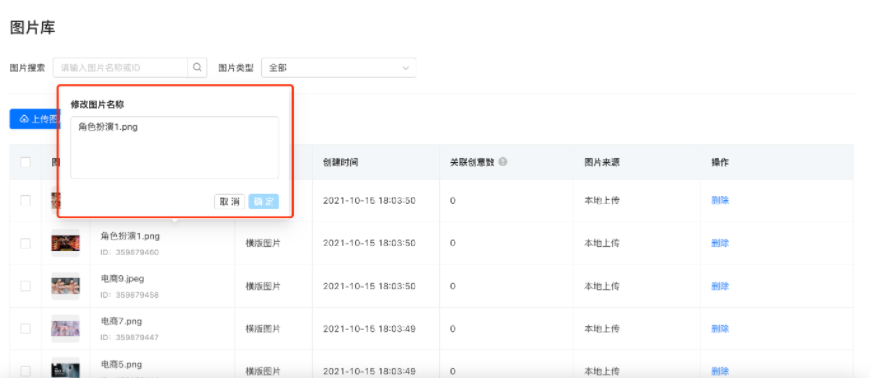Screen dimensions: 871x378
Task: Click the 修改图片名称 popup title
Action: click(97, 104)
